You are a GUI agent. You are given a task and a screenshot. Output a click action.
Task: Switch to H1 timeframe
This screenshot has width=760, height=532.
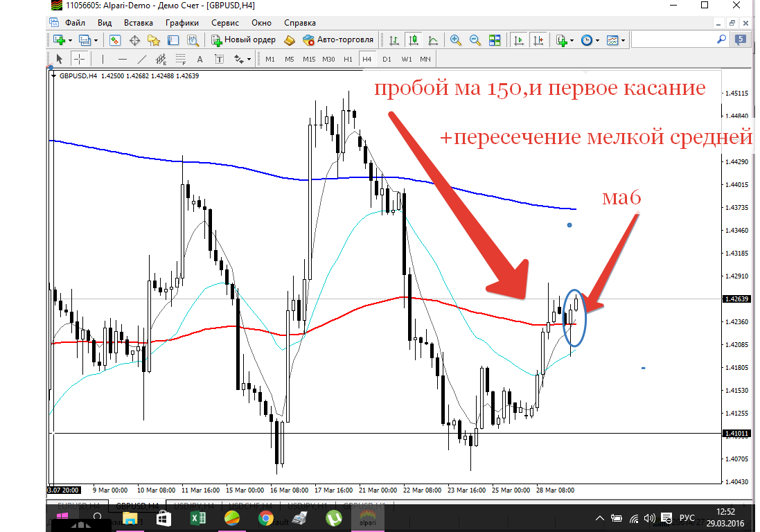348,59
